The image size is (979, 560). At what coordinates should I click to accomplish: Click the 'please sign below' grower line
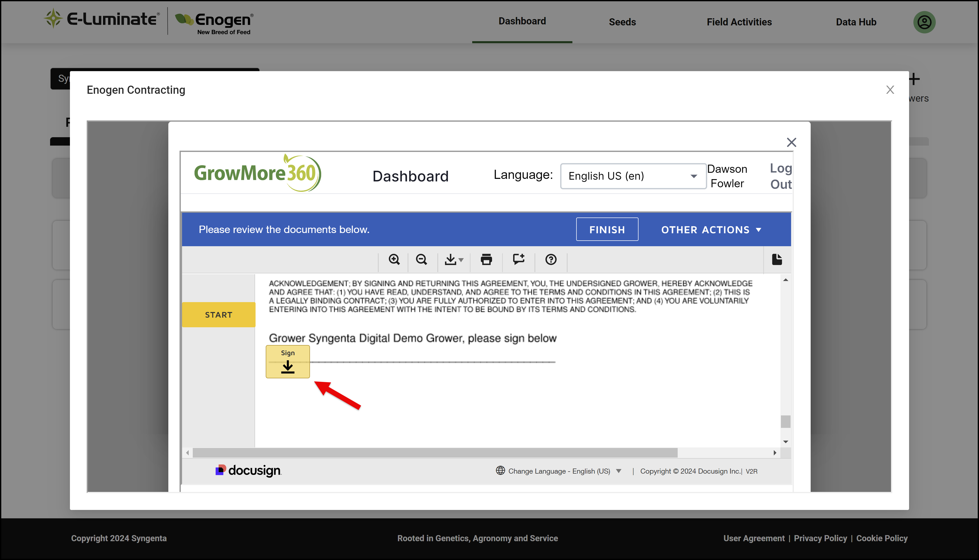coord(412,338)
